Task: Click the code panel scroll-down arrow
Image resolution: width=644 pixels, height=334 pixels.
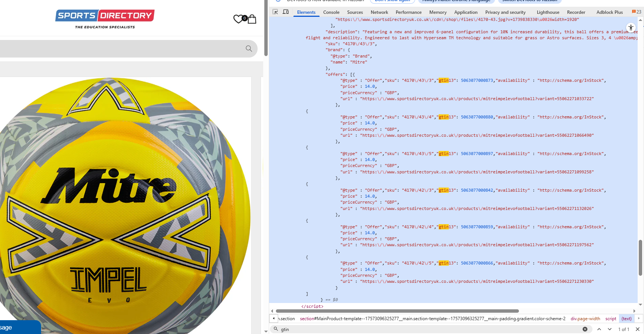Action: click(641, 304)
